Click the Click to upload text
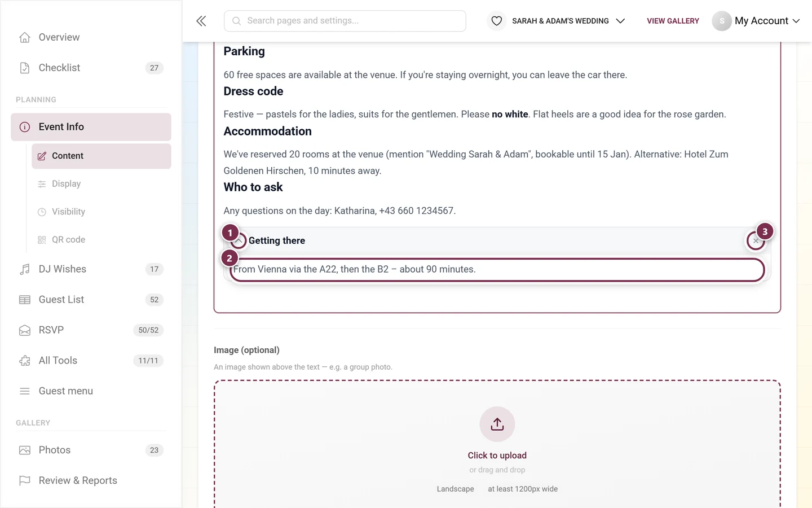The height and width of the screenshot is (508, 812). coord(497,456)
